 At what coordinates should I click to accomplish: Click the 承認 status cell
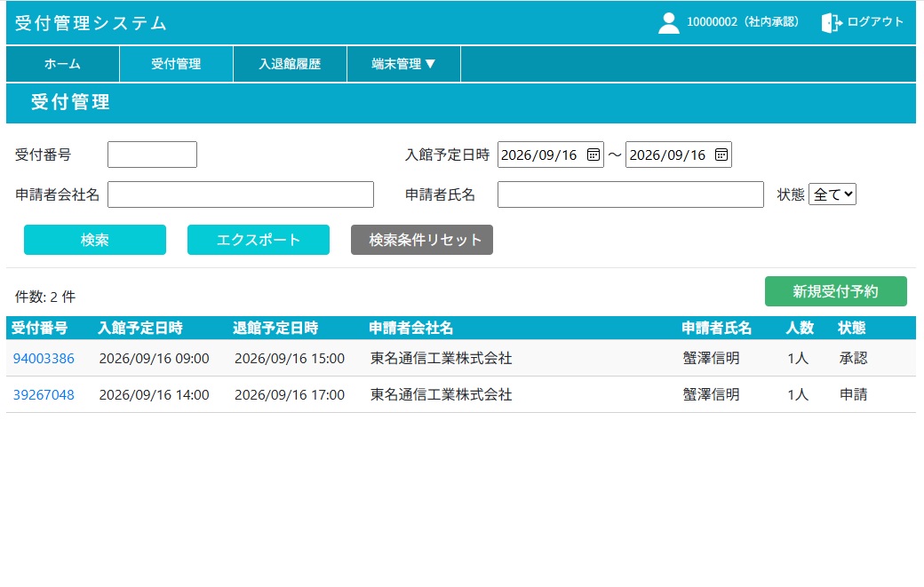pos(853,359)
